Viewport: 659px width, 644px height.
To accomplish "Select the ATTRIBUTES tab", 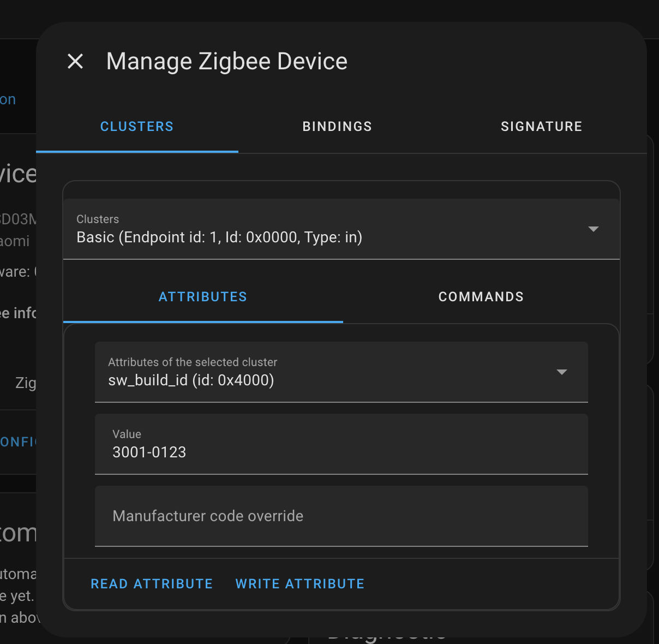I will 202,296.
